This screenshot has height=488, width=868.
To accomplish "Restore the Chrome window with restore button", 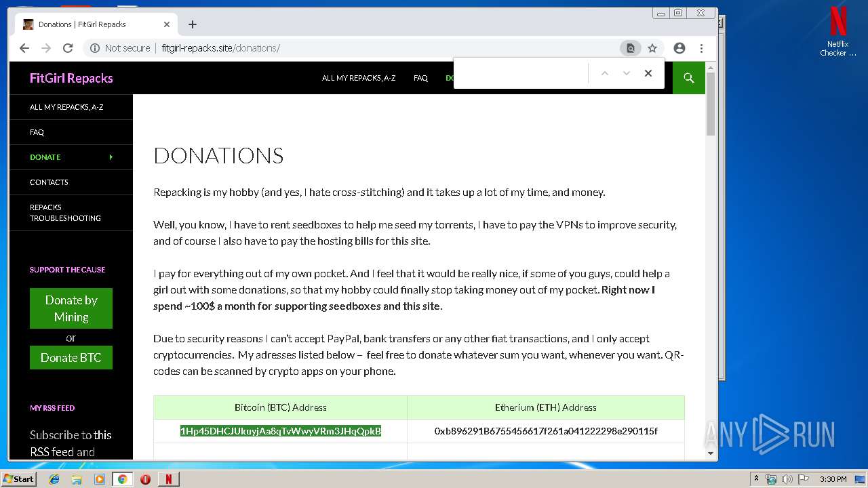I will 678,13.
